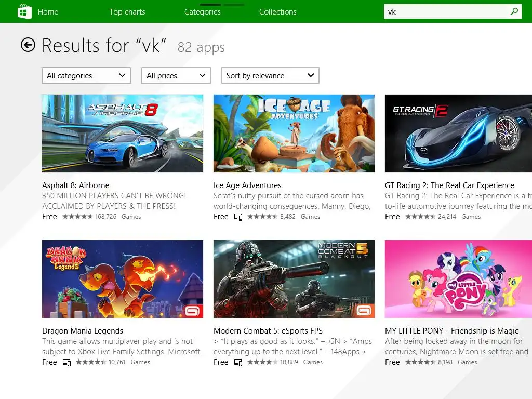532x399 pixels.
Task: Click Free price under Modern Combat 5
Action: [221, 362]
